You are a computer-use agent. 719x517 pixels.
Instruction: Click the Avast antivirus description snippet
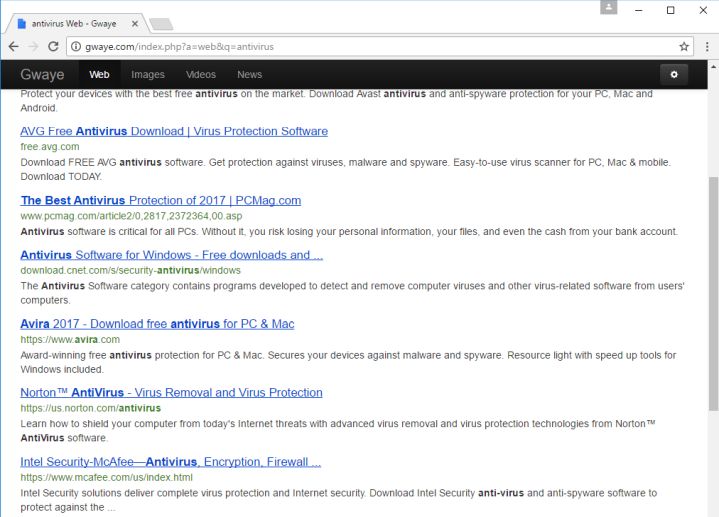[x=337, y=101]
